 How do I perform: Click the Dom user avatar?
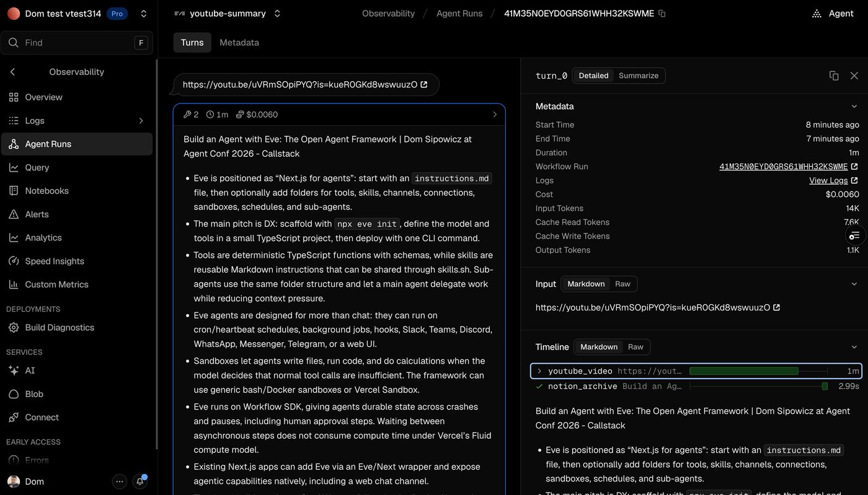(14, 481)
